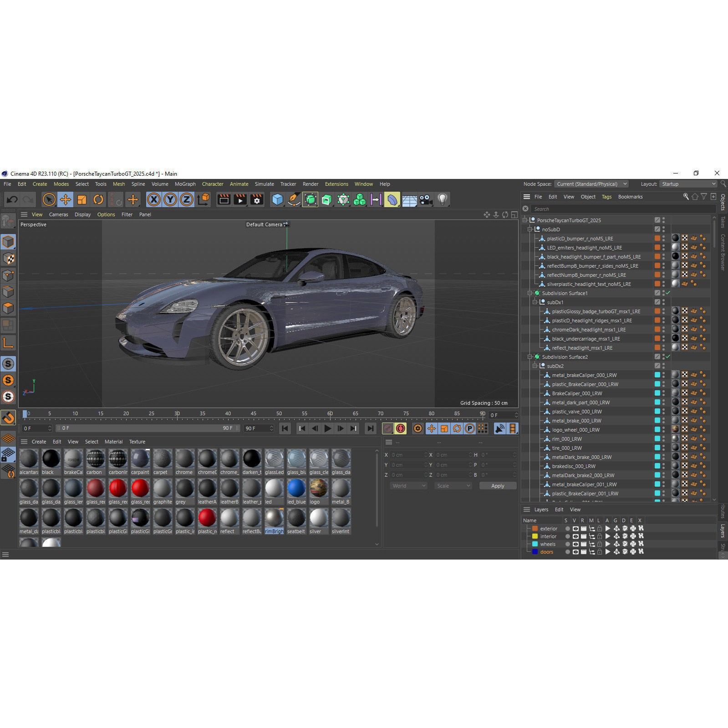The width and height of the screenshot is (728, 728).
Task: Open World coordinate system dropdown
Action: (408, 486)
